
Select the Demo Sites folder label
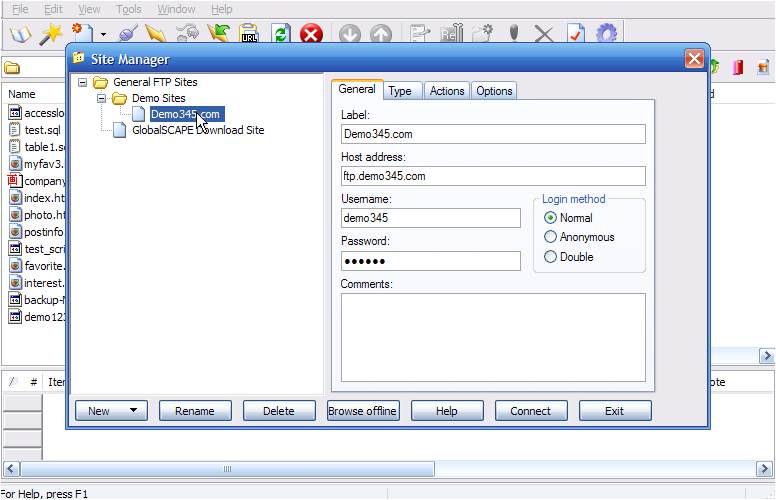click(158, 98)
